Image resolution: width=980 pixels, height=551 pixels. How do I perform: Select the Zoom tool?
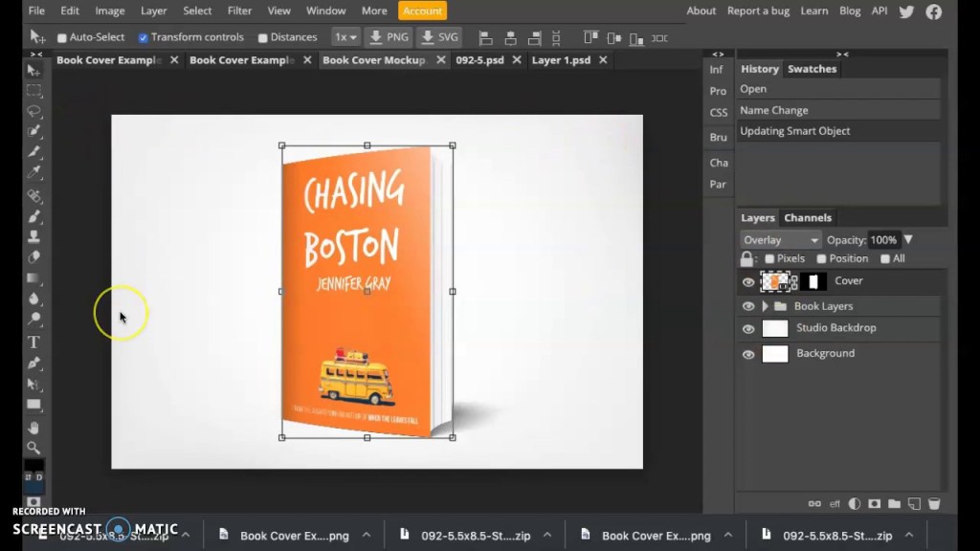coord(33,447)
